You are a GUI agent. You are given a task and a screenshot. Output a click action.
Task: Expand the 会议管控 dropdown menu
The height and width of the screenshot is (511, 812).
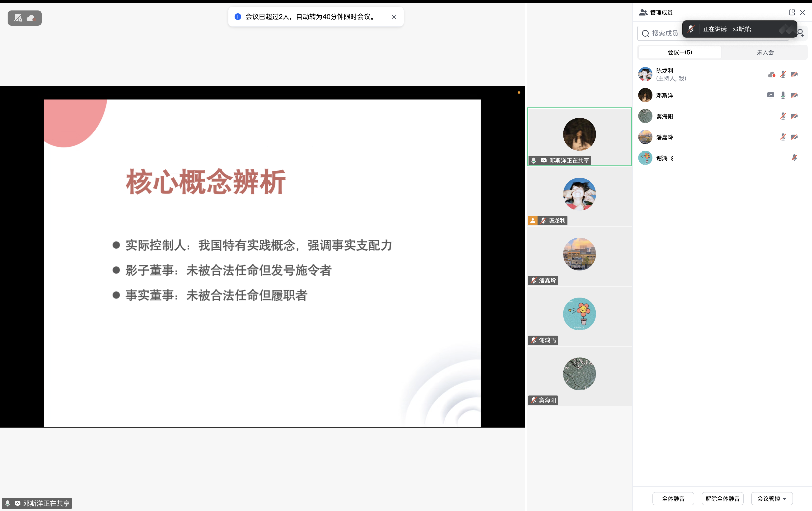pos(772,498)
